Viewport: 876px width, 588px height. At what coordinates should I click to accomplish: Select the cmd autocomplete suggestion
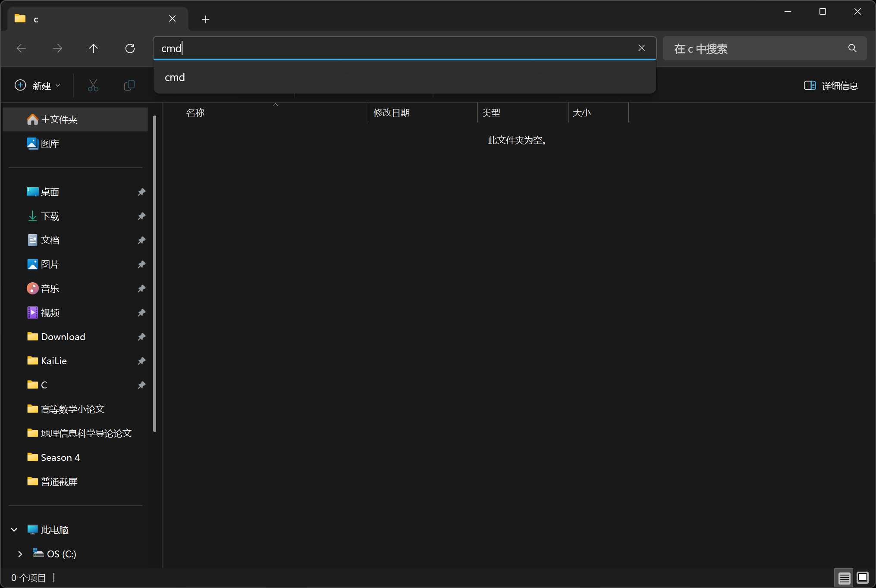coord(175,78)
